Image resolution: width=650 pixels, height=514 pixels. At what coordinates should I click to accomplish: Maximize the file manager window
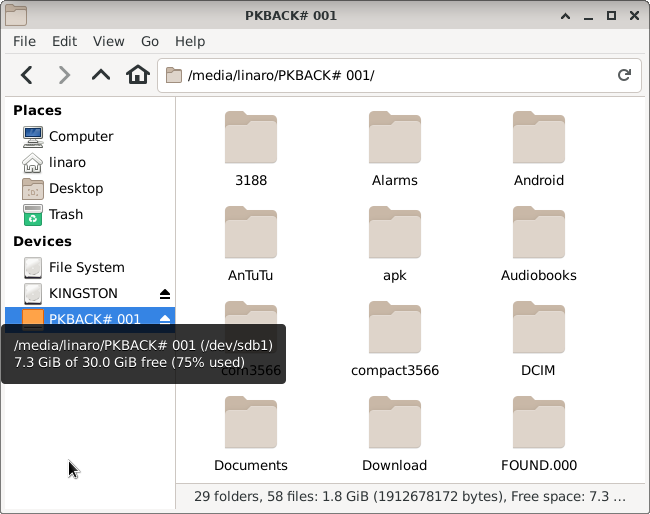pos(611,16)
